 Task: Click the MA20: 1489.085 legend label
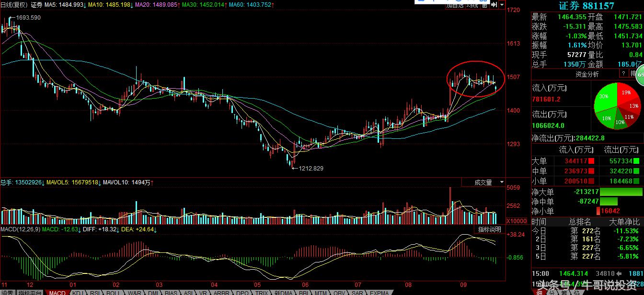pos(158,5)
